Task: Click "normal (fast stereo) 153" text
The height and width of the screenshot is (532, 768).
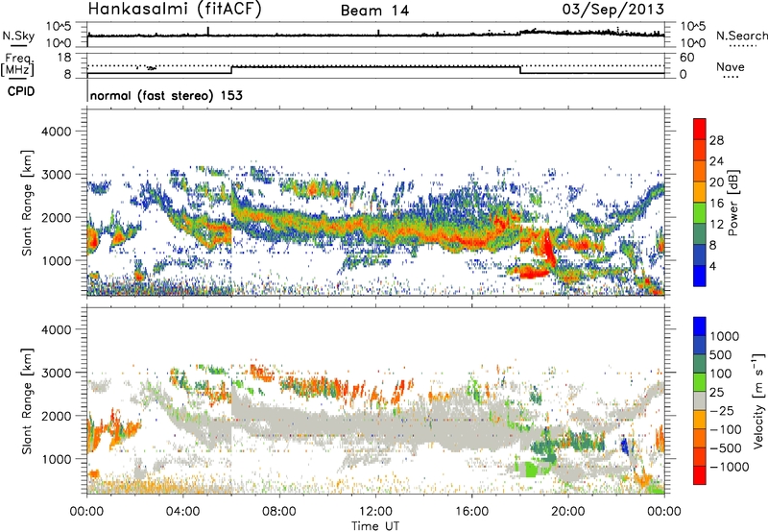Action: click(x=166, y=95)
